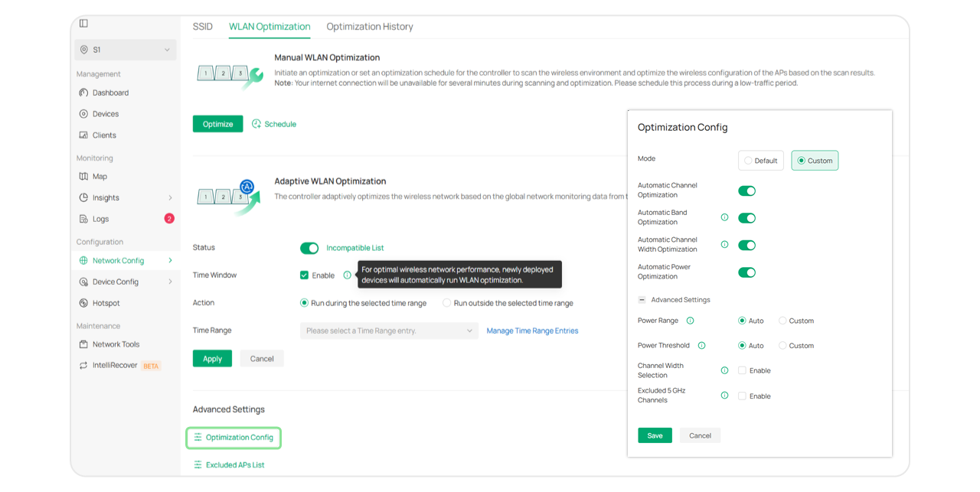
Task: Click the site location pin icon
Action: [x=83, y=50]
